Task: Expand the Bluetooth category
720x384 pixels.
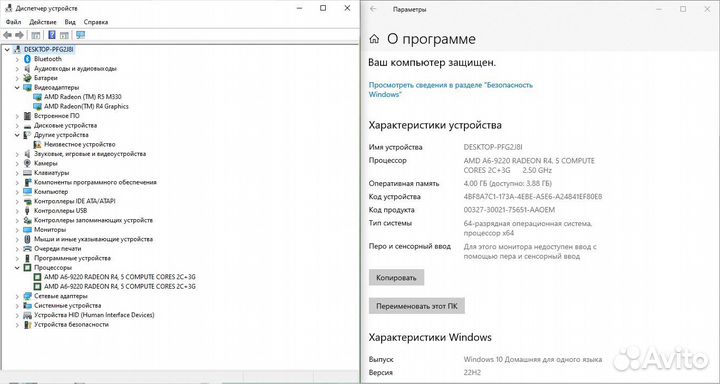Action: pyautogui.click(x=17, y=59)
